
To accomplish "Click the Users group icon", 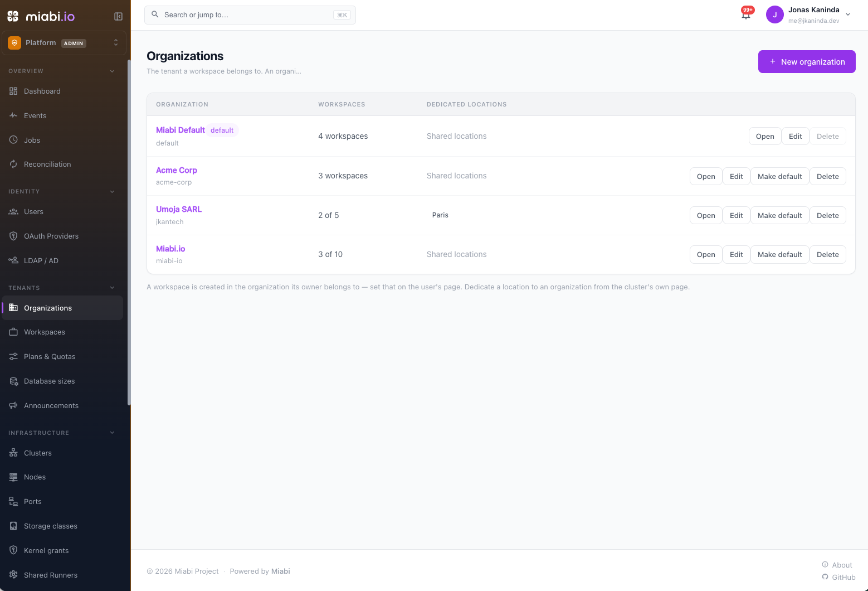I will [13, 211].
